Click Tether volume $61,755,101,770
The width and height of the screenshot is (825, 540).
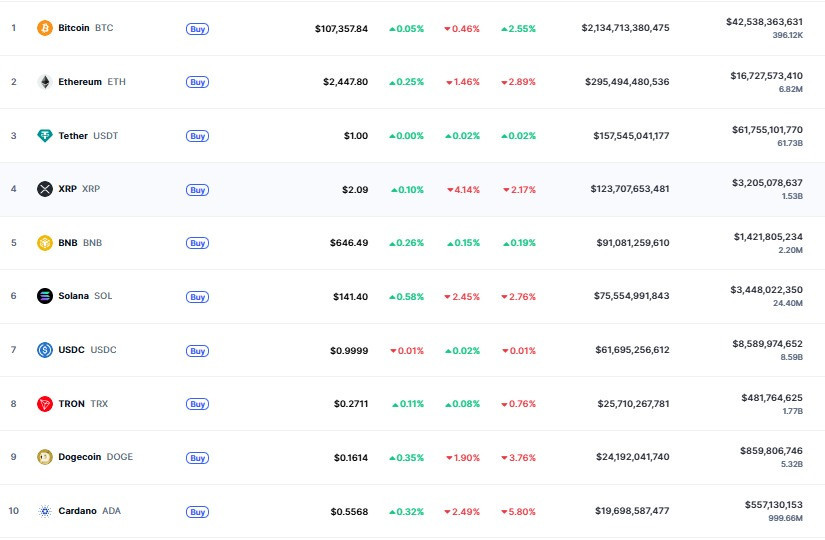click(768, 130)
